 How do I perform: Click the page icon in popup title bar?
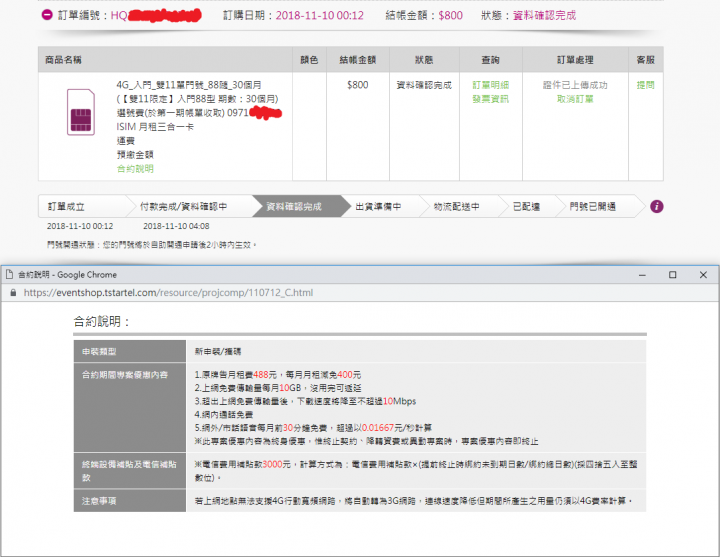pyautogui.click(x=9, y=275)
